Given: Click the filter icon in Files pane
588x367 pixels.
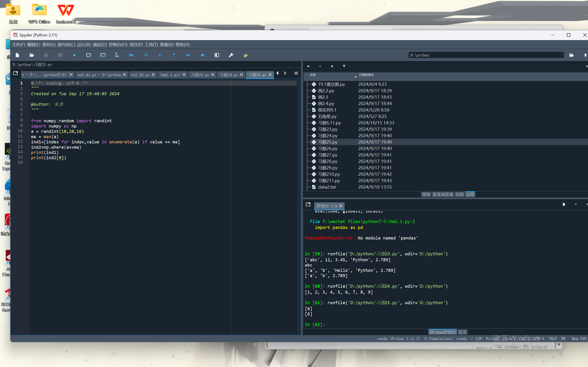Looking at the screenshot, I should pos(344,66).
